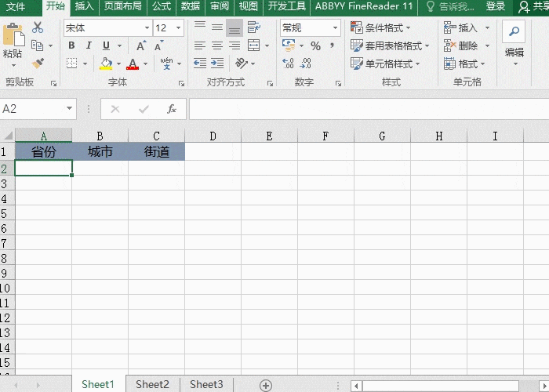Click the Copy icon
The image size is (549, 392).
pyautogui.click(x=37, y=45)
